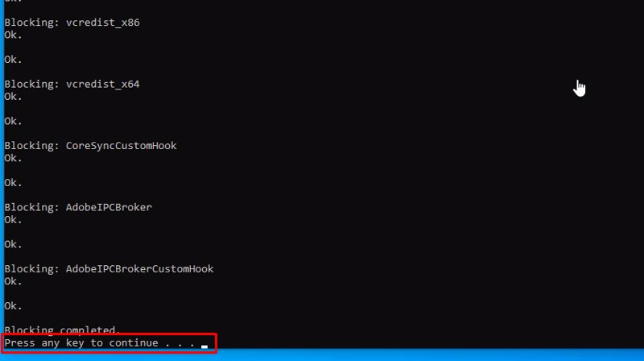644x361 pixels.
Task: Click the last 'Ok.' above 'Blocking completed.'
Action: [x=13, y=306]
